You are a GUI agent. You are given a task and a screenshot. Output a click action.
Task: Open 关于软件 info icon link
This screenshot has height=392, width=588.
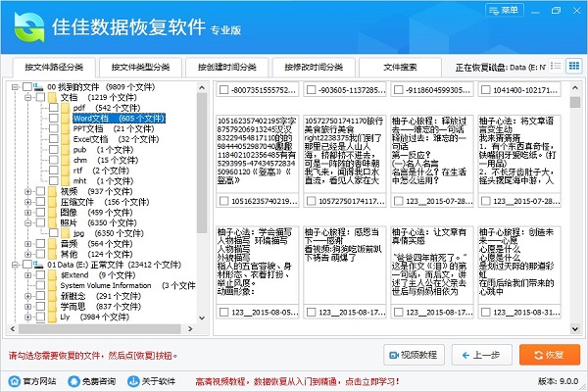click(x=133, y=381)
